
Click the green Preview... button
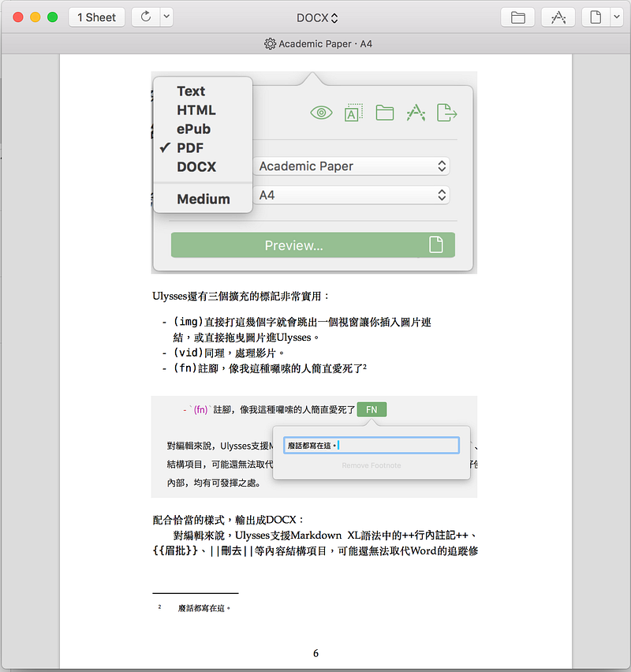tap(313, 245)
